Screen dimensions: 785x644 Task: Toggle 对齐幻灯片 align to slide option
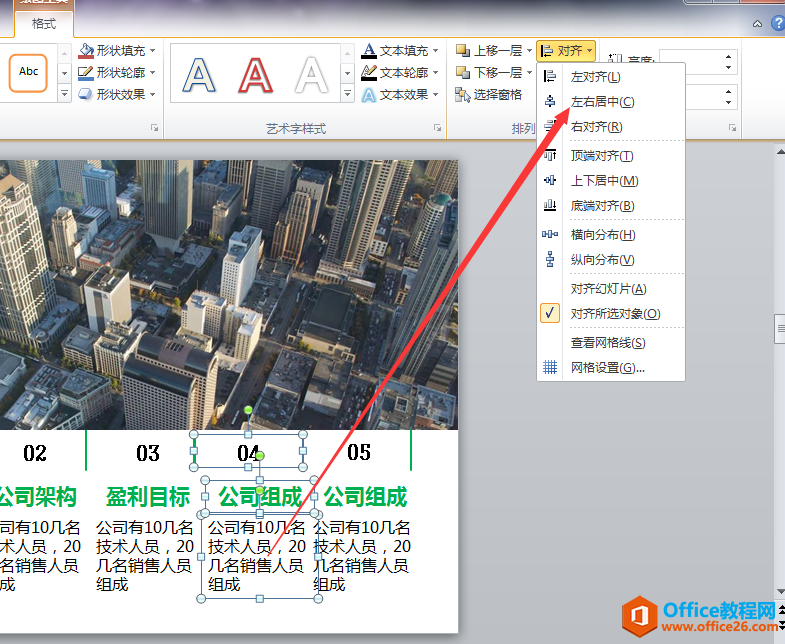point(608,289)
